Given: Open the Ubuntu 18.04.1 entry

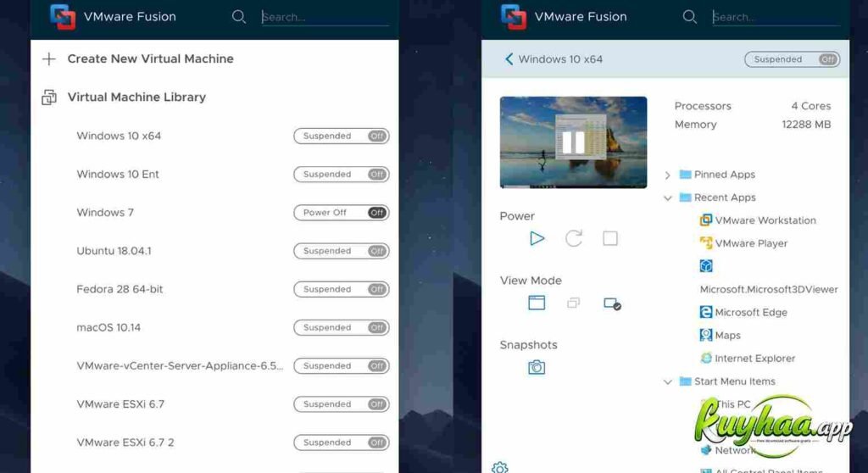Looking at the screenshot, I should (114, 250).
